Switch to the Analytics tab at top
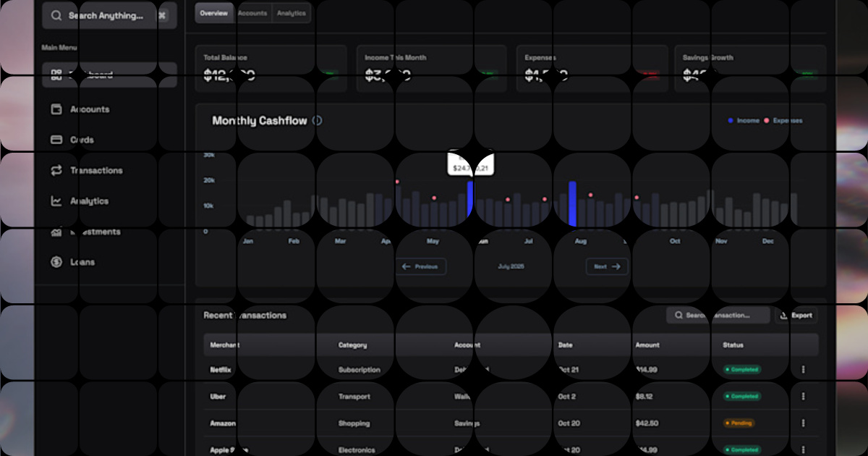This screenshot has height=456, width=868. [x=292, y=13]
